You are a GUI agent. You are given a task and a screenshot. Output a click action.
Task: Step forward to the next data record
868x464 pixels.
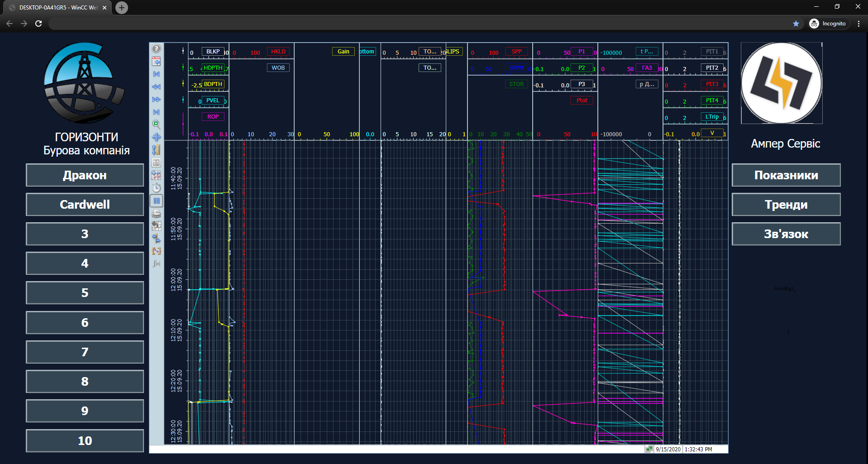pyautogui.click(x=156, y=99)
